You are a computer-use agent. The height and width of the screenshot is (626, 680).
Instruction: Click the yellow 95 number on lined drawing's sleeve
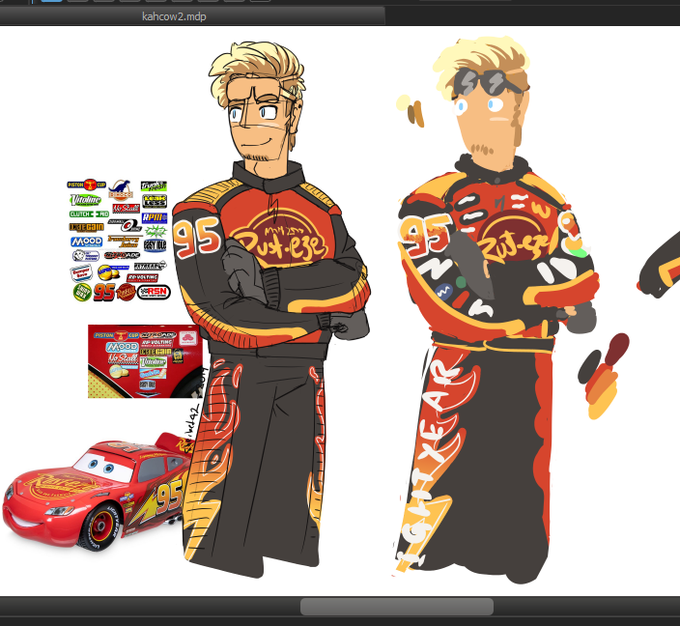point(196,238)
